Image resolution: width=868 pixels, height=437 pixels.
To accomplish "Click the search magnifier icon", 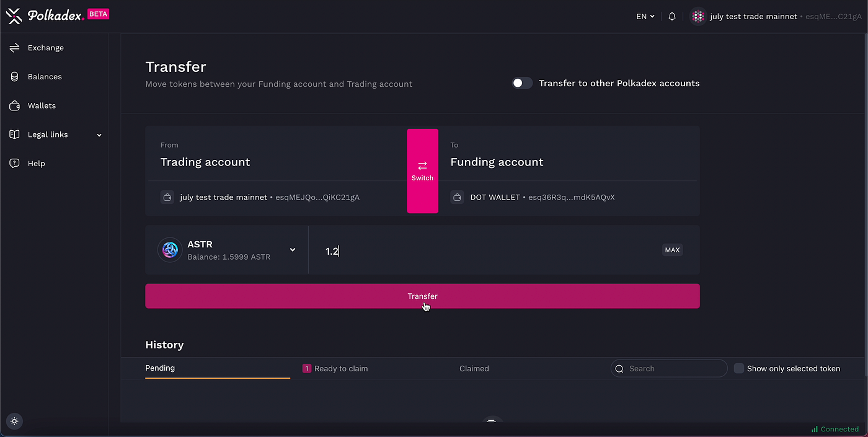I will pyautogui.click(x=619, y=369).
